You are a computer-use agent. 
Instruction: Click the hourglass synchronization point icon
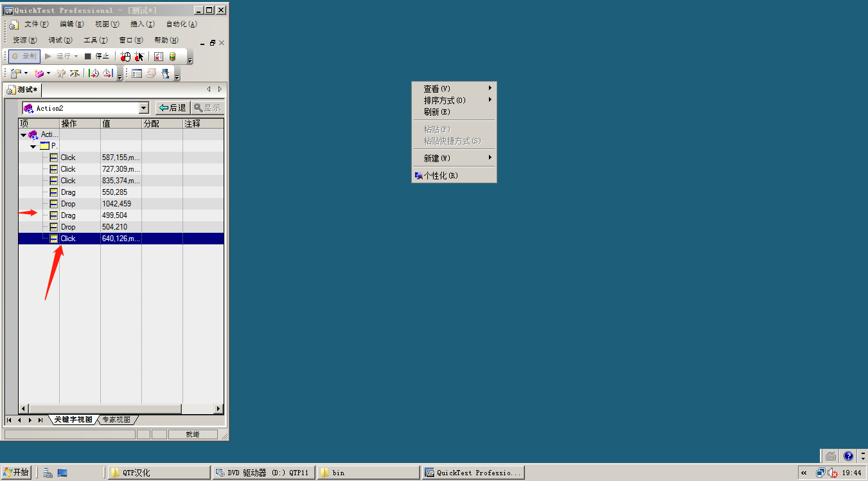75,74
